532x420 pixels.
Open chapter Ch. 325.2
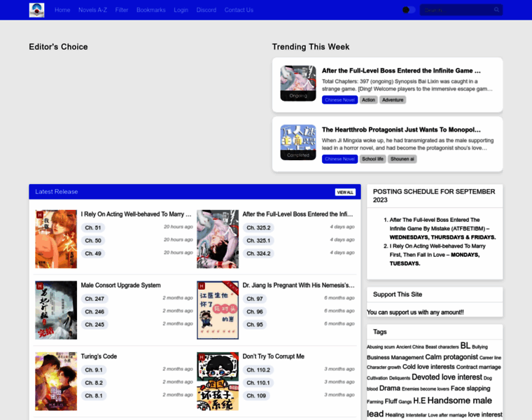coord(258,227)
